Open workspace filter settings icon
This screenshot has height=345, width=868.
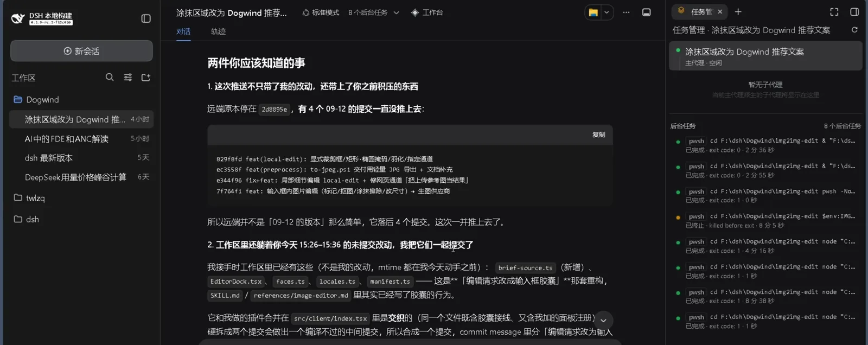coord(128,78)
